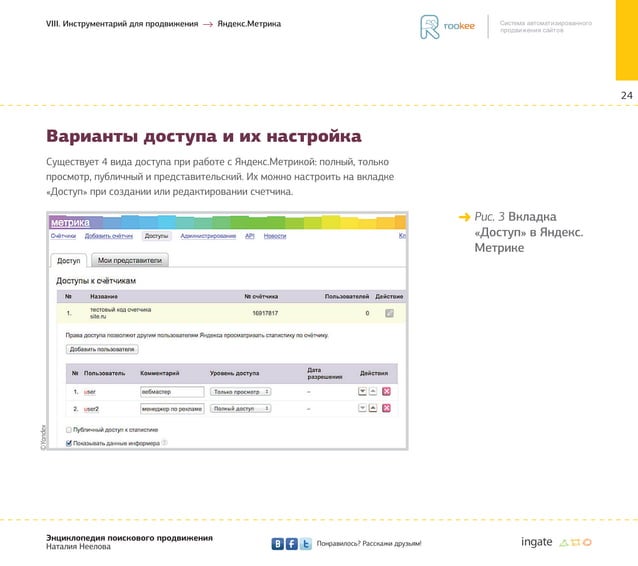Click the Rookee logo in header
The width and height of the screenshot is (638, 566).
coord(447,26)
